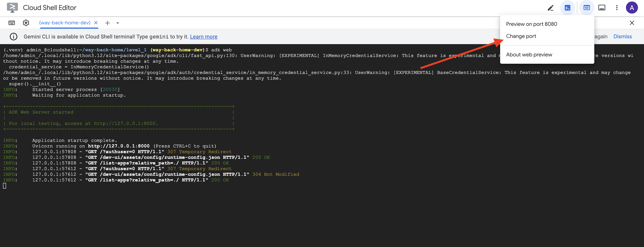Click the terminal cursor prompt area
This screenshot has height=247, width=644.
pos(5,186)
